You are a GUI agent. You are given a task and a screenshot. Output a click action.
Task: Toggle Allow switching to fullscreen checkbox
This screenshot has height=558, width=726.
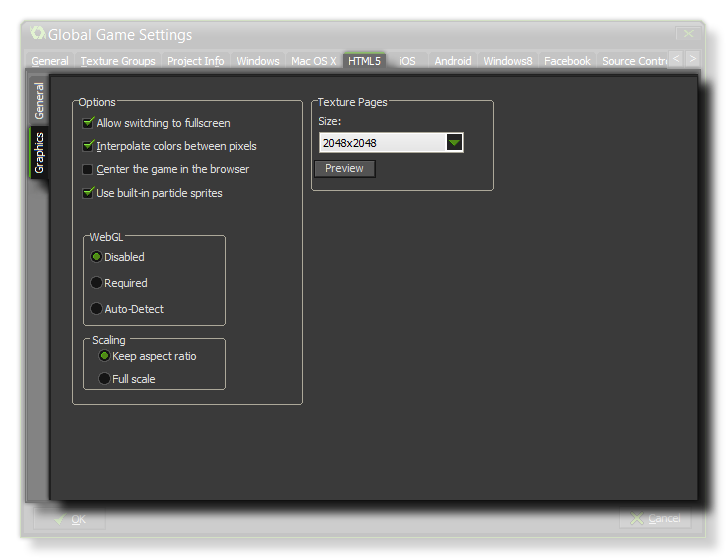[88, 123]
